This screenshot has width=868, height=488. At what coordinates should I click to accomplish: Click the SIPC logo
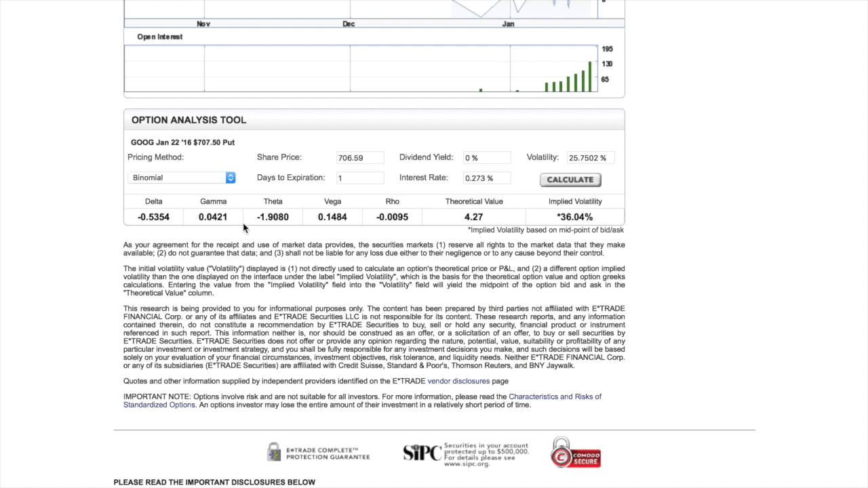422,453
